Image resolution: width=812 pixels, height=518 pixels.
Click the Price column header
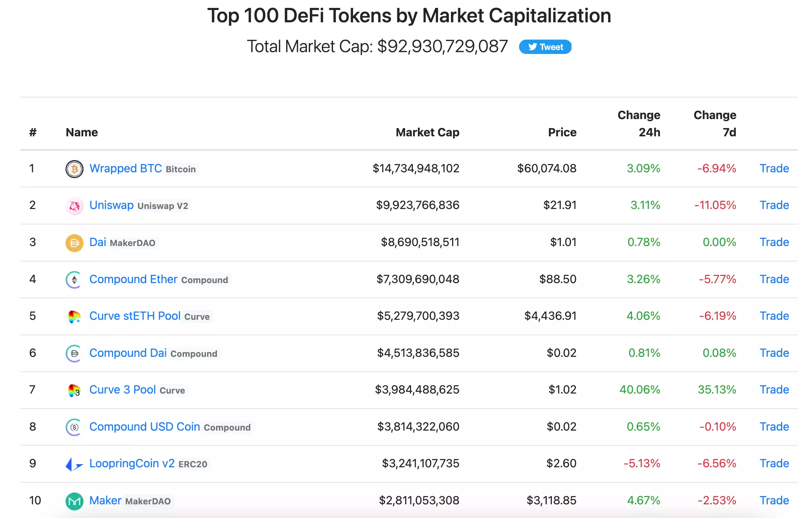click(x=562, y=132)
